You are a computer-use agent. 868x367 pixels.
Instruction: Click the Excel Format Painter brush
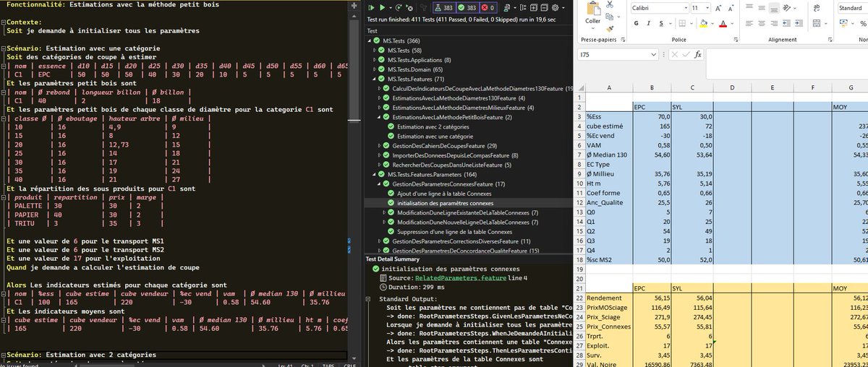pos(609,29)
